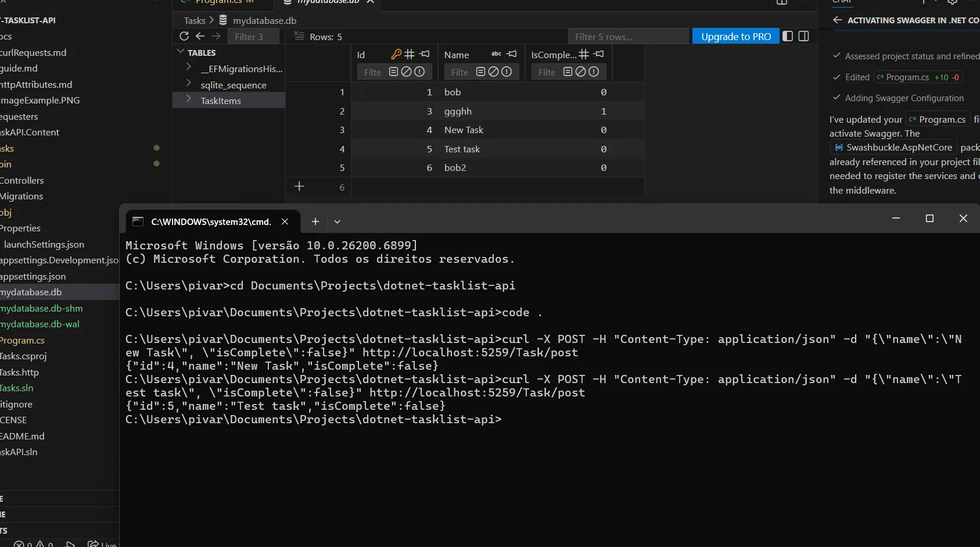The width and height of the screenshot is (980, 547).
Task: Toggle the left panel layout view
Action: pos(787,36)
